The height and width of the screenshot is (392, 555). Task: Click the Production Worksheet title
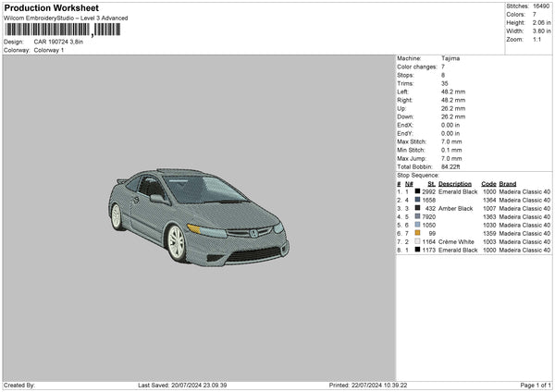click(51, 8)
